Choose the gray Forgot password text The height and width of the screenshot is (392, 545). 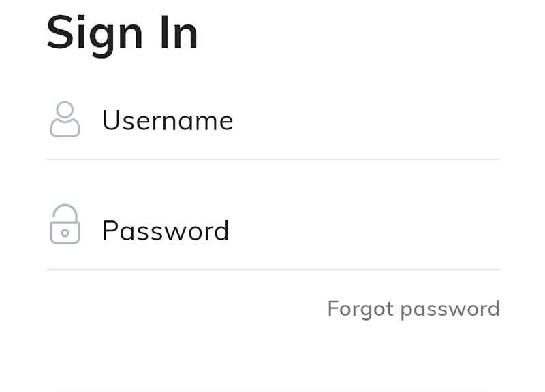click(414, 309)
